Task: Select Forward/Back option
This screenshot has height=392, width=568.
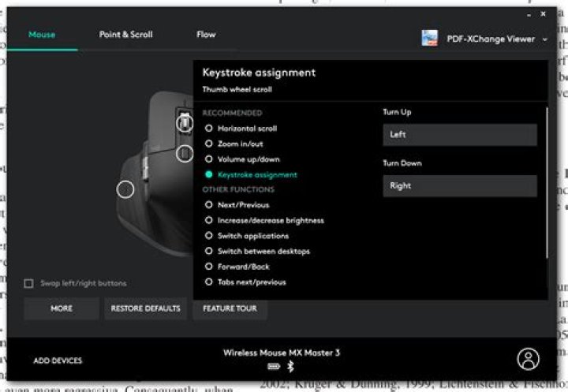Action: [237, 267]
